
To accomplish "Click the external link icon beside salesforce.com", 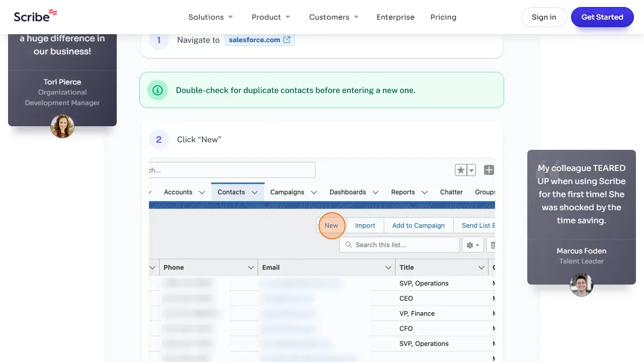I will (x=287, y=40).
